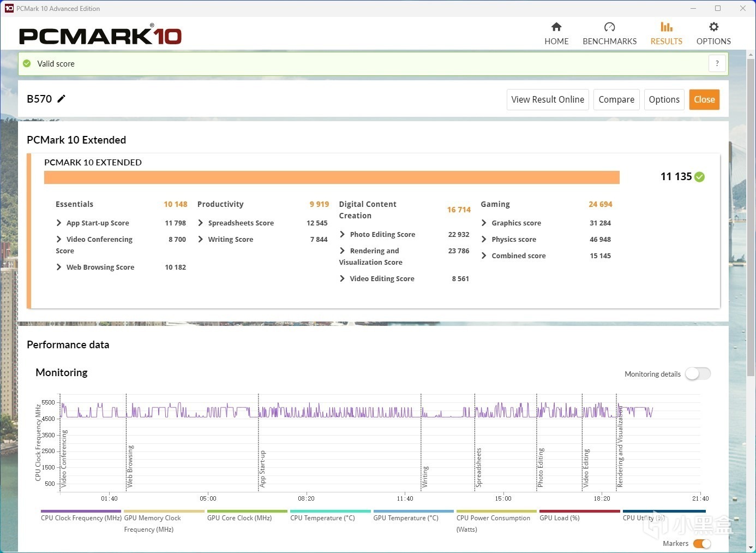This screenshot has width=756, height=553.
Task: Click the scrollbar up arrow
Action: [751, 55]
